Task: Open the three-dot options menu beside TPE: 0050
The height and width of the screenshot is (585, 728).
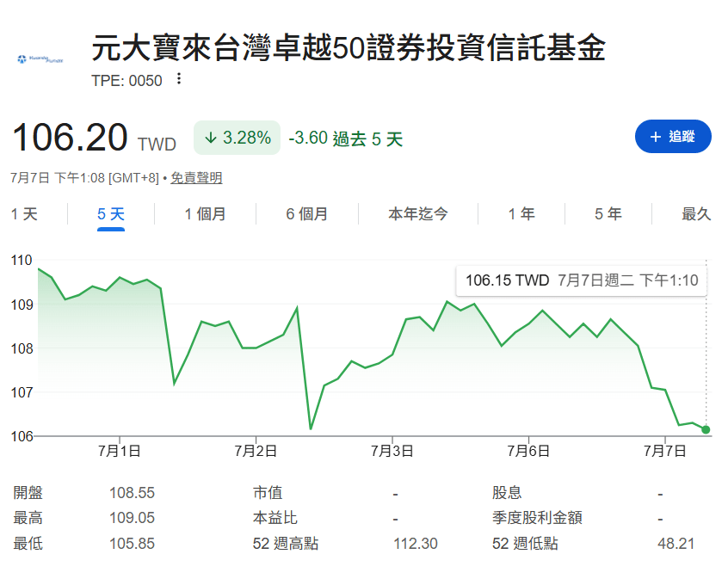Action: click(x=179, y=79)
